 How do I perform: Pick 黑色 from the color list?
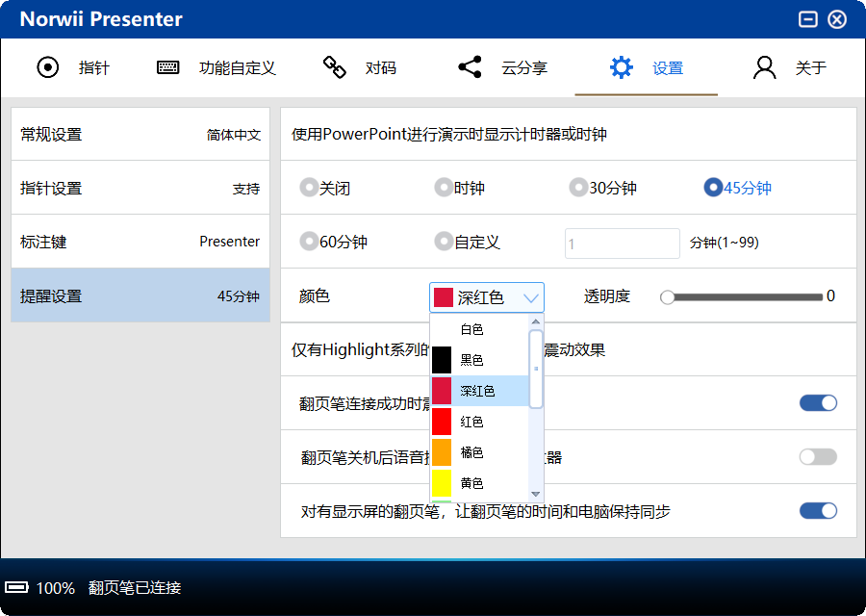tap(479, 360)
